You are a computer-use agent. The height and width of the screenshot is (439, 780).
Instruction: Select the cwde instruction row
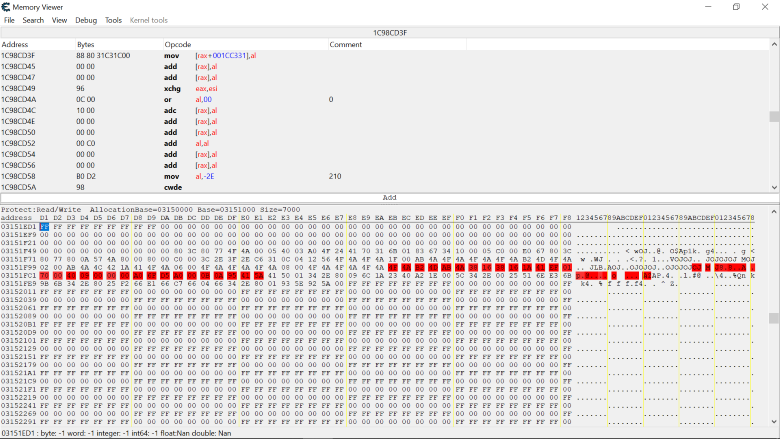coord(385,187)
